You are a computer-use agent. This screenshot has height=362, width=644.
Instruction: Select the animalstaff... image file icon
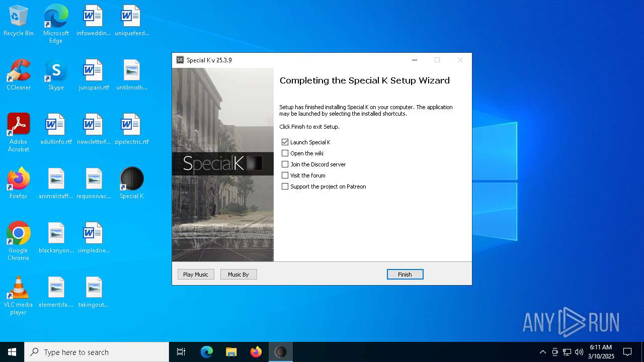coord(56,184)
